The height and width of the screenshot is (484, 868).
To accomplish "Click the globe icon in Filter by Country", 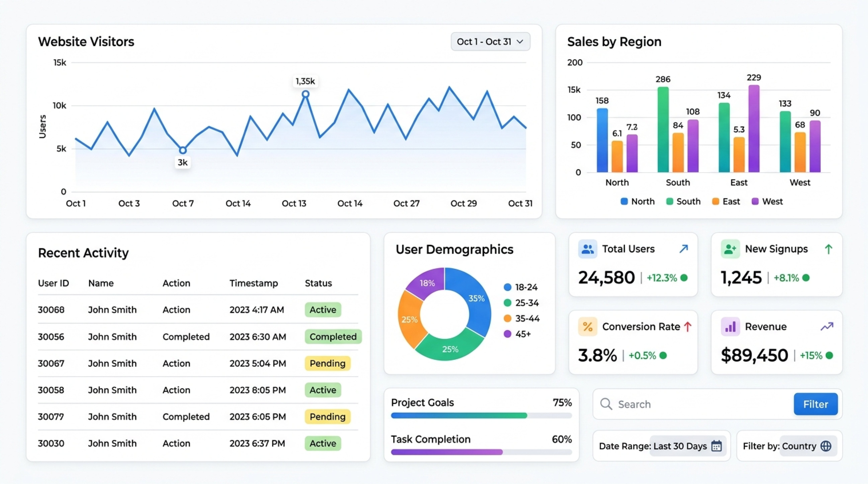I will [826, 446].
